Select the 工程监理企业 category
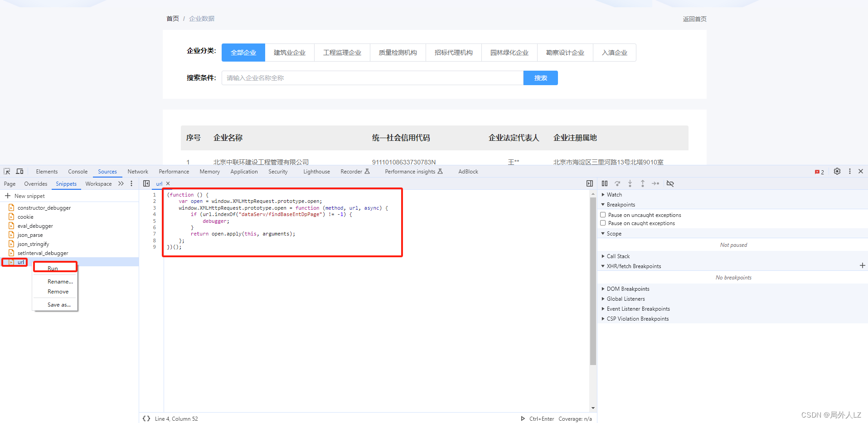This screenshot has width=868, height=423. pyautogui.click(x=342, y=53)
